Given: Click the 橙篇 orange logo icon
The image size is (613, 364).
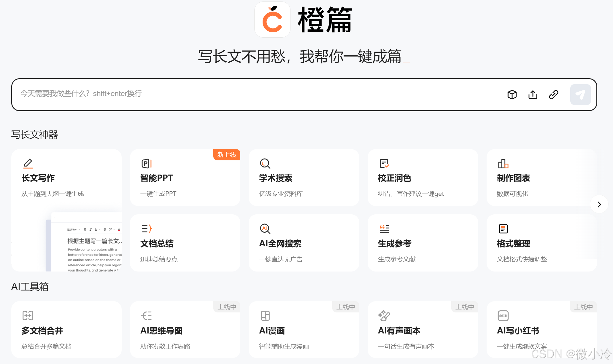Looking at the screenshot, I should [x=272, y=20].
